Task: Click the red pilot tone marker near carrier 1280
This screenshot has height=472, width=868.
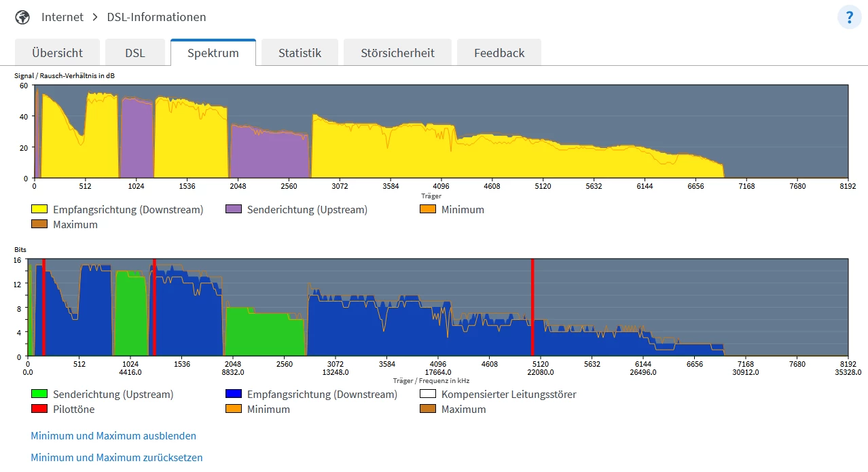Action: [155, 307]
